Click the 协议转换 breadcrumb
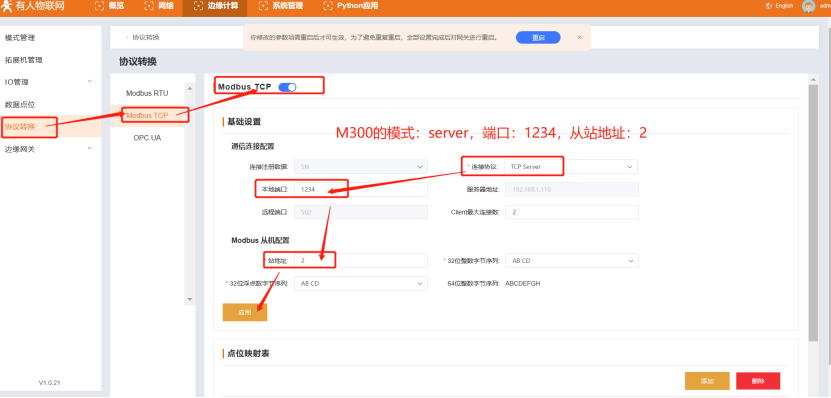 point(146,38)
